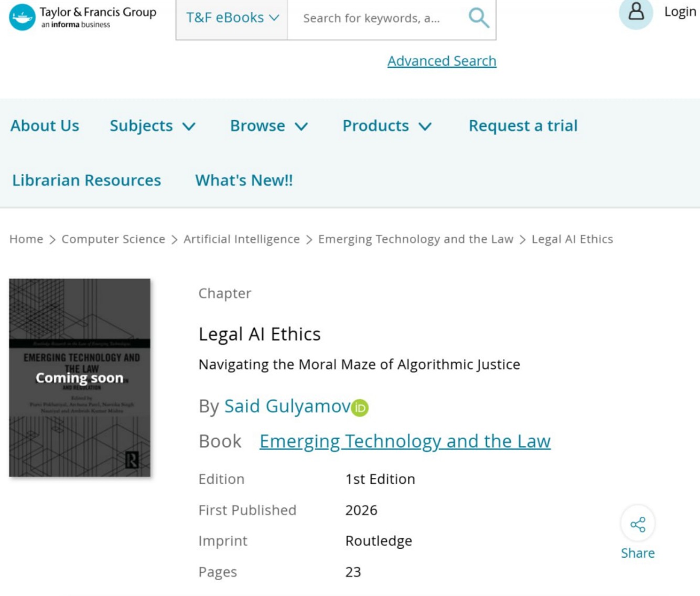Click the Coming soon book cover thumbnail
This screenshot has height=596, width=700.
pyautogui.click(x=80, y=378)
